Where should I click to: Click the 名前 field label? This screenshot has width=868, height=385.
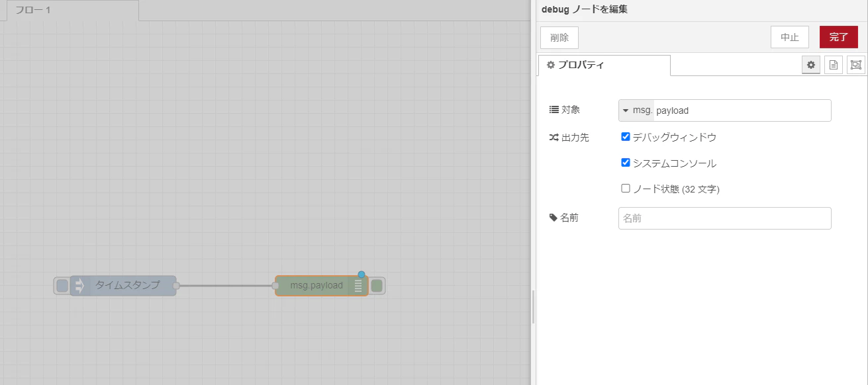pos(569,218)
